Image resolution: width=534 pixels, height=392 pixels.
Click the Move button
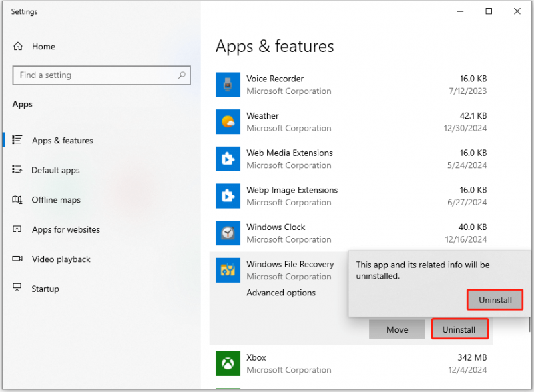[x=397, y=329]
